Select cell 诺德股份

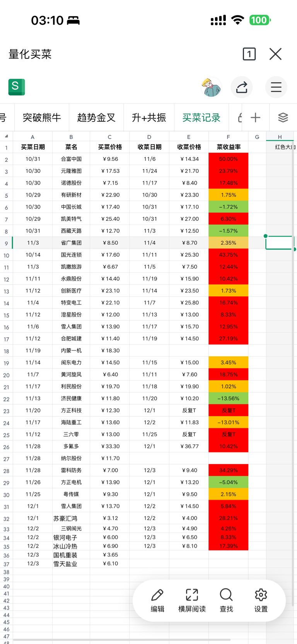click(x=71, y=183)
